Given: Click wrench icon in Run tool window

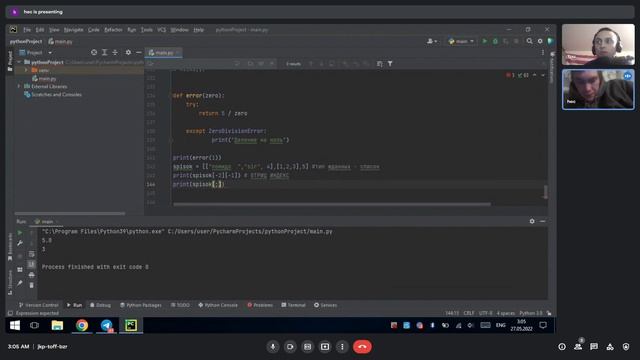Looking at the screenshot, I should click(20, 243).
